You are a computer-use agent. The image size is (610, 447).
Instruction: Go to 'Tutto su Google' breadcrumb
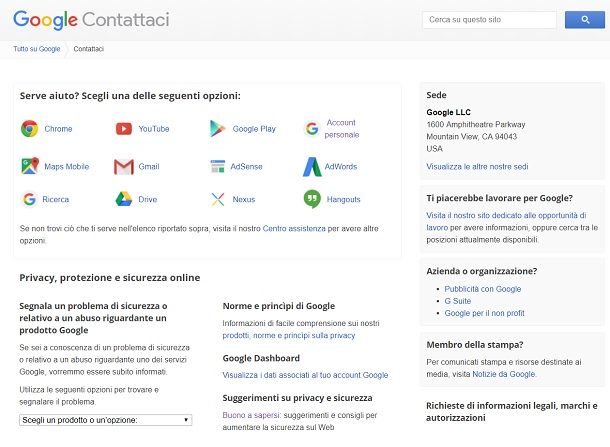coord(37,49)
